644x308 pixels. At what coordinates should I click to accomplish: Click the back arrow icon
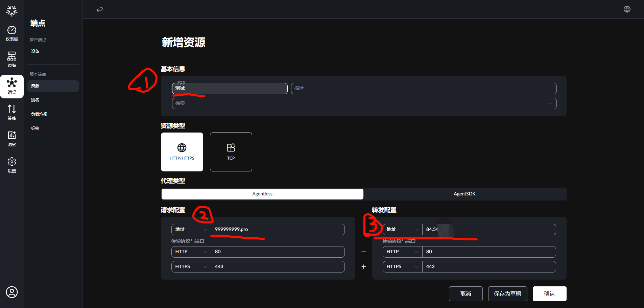click(x=99, y=9)
